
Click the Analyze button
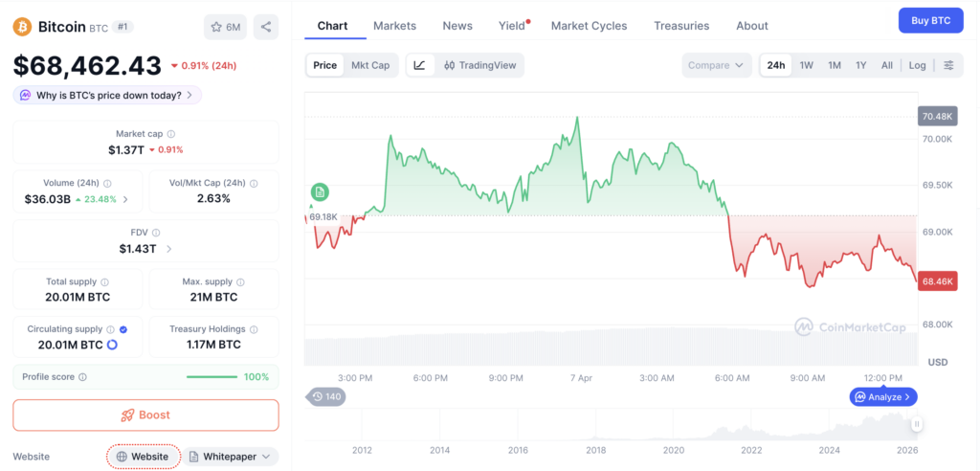883,396
